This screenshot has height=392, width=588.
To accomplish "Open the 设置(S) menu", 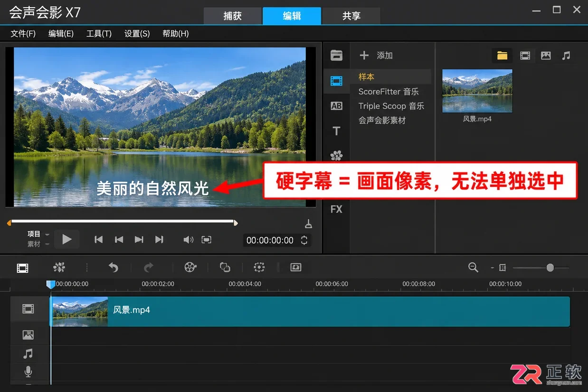I will pos(137,33).
